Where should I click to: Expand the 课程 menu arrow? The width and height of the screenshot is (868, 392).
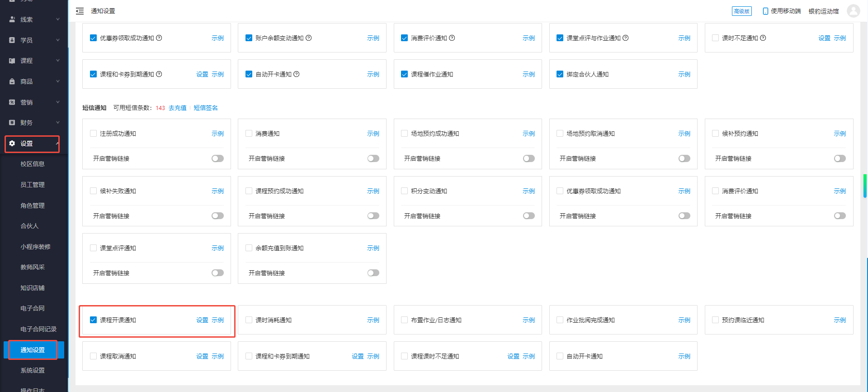[58, 61]
